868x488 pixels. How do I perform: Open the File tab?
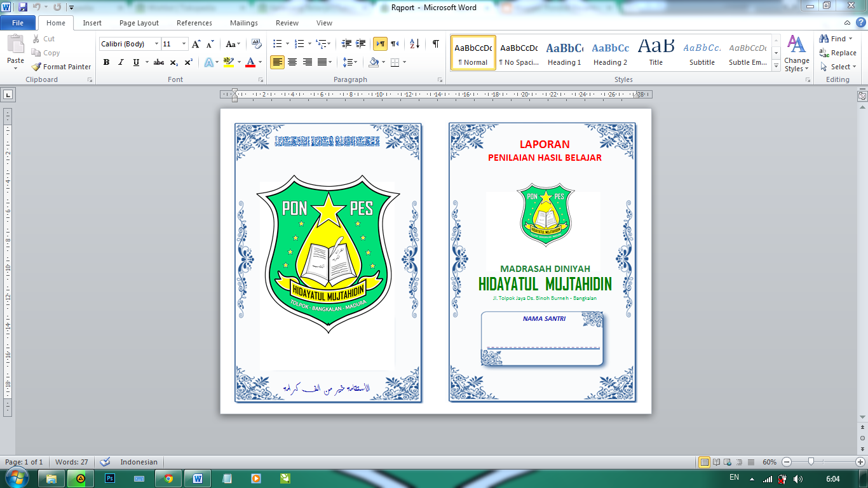[x=18, y=23]
